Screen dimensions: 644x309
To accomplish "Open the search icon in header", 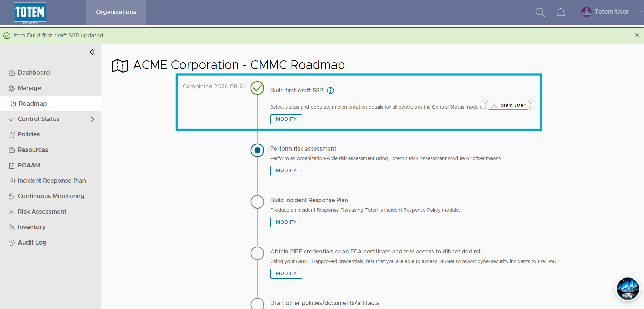I will (540, 12).
